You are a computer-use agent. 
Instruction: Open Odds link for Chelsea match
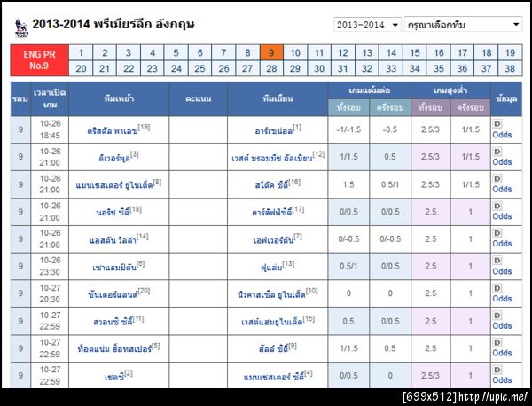[x=502, y=380]
